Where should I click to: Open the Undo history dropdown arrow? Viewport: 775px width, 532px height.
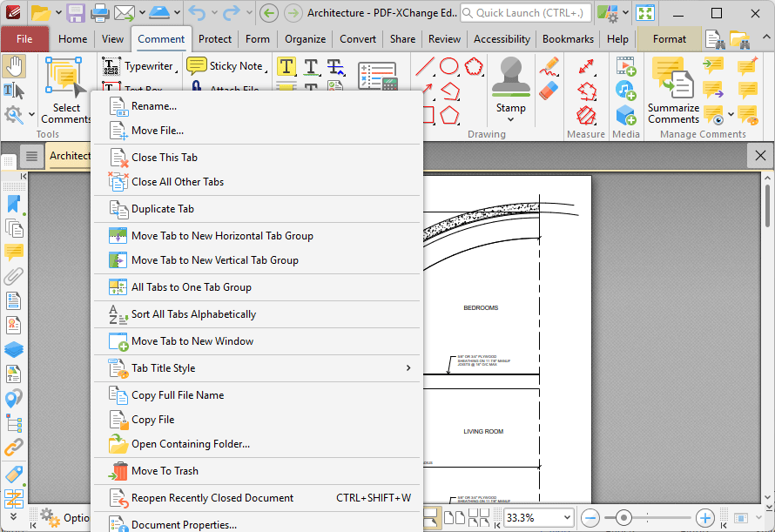coord(214,13)
